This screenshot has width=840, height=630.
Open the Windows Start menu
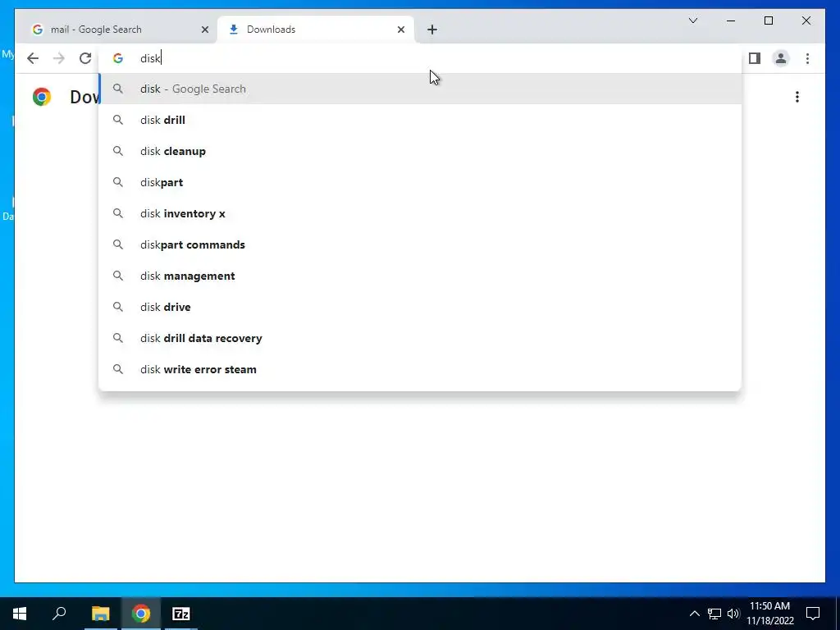tap(20, 614)
